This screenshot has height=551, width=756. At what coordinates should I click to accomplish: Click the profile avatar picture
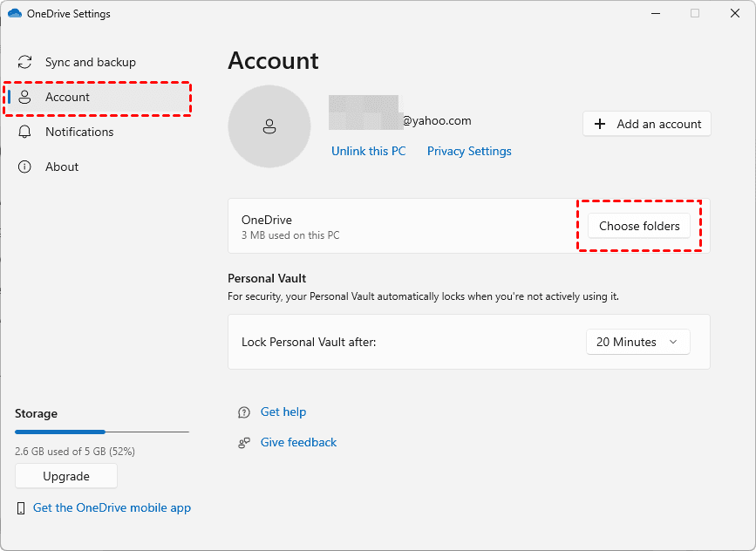coord(269,126)
